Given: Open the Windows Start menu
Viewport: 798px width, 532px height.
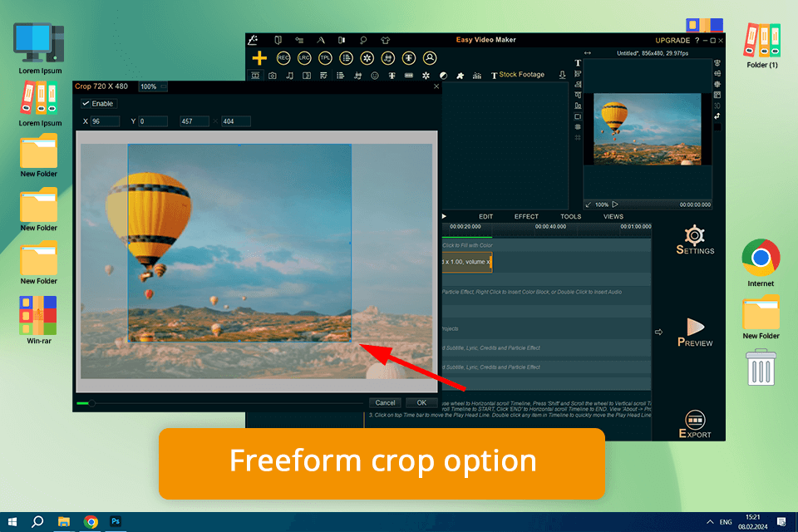Looking at the screenshot, I should click(12, 521).
